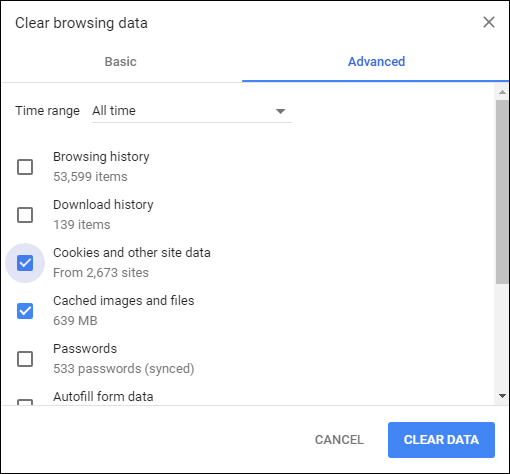
Task: Check the Passwords checkbox
Action: [25, 359]
